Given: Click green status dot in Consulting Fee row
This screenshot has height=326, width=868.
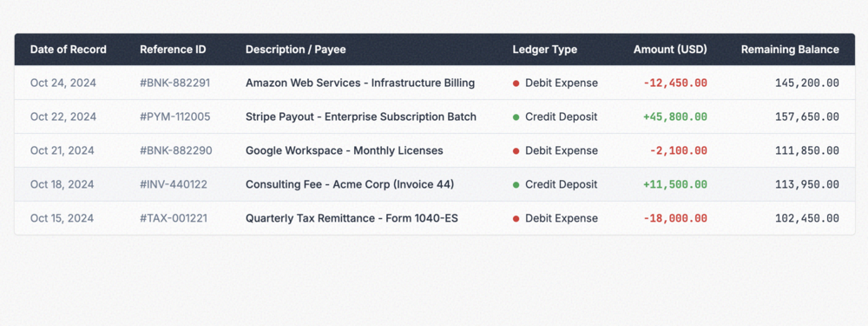Looking at the screenshot, I should click(516, 185).
